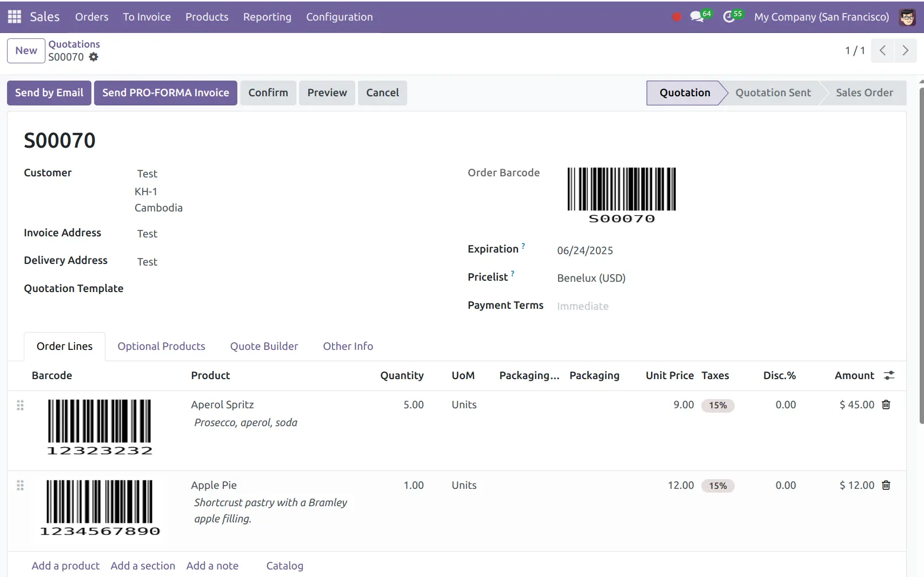Click the Aperol Spritz product cell
The width and height of the screenshot is (924, 577).
click(x=222, y=404)
